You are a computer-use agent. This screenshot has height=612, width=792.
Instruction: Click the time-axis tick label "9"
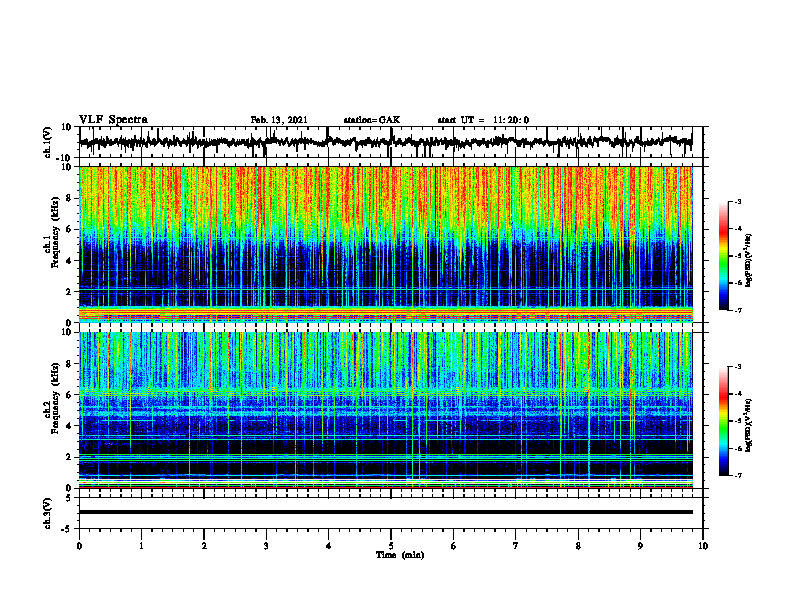(640, 546)
